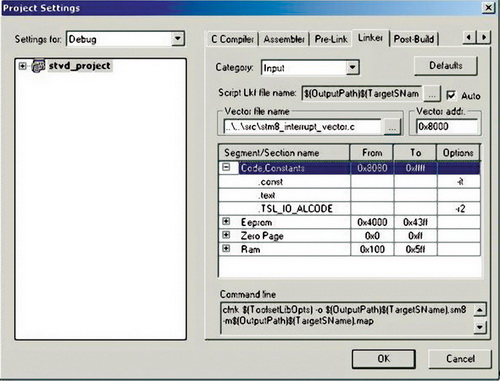This screenshot has width=500, height=381.
Task: Click the Vector addr 0x8000 field
Action: tap(446, 127)
